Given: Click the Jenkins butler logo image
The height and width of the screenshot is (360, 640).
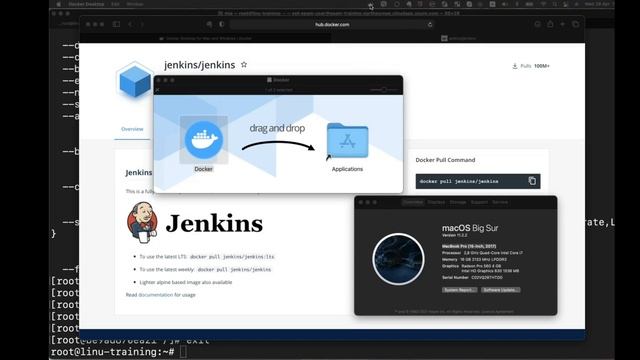Looking at the screenshot, I should tap(142, 222).
